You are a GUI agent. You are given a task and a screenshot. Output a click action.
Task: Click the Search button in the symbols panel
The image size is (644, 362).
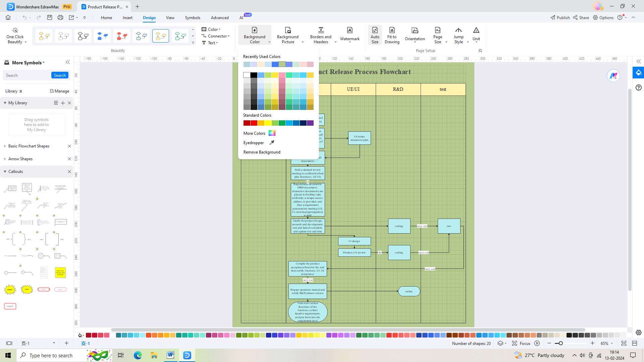click(60, 75)
